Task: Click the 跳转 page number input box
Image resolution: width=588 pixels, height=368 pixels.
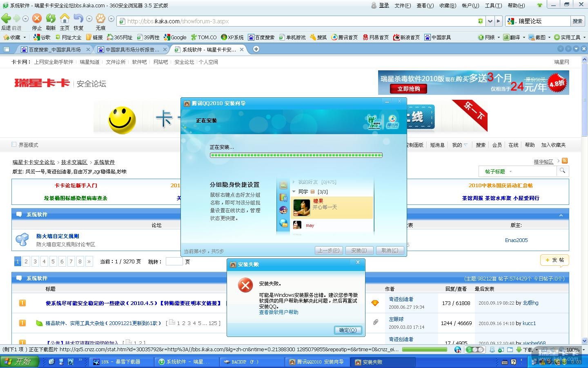Action: coord(174,261)
